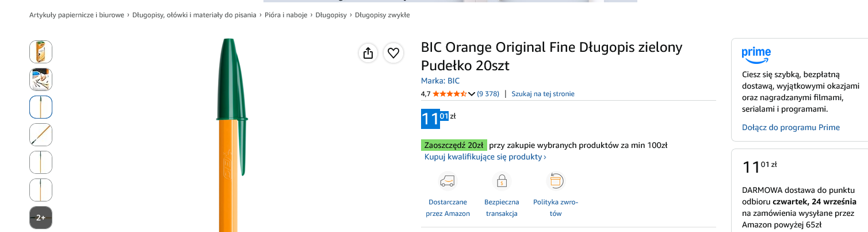Click the star rating icons
Viewport: 868px width, 232px height.
[450, 94]
